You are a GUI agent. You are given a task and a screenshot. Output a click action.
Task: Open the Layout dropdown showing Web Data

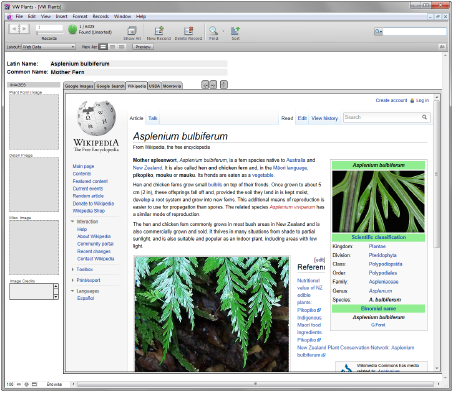[x=48, y=47]
